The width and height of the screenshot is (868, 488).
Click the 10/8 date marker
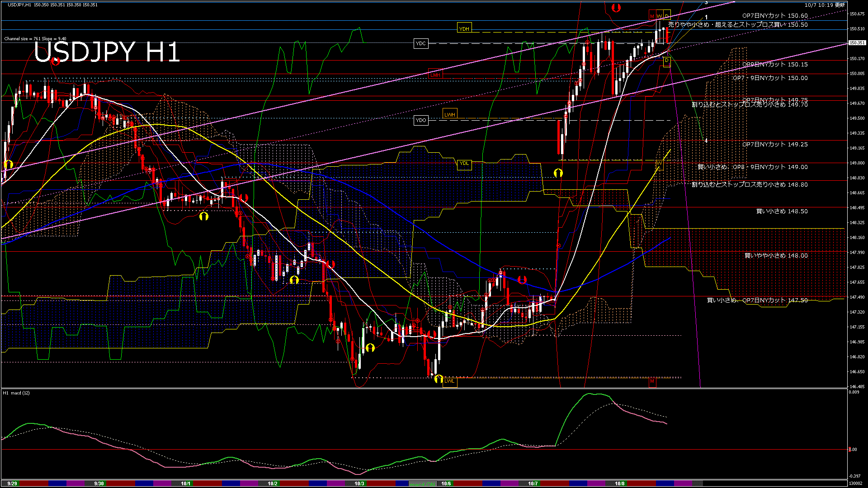tap(619, 483)
